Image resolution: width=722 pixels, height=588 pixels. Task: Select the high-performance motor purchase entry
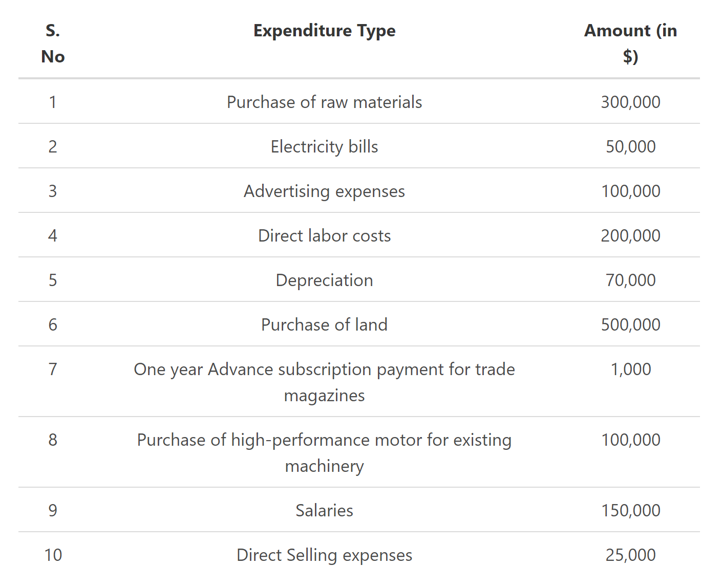coord(324,452)
